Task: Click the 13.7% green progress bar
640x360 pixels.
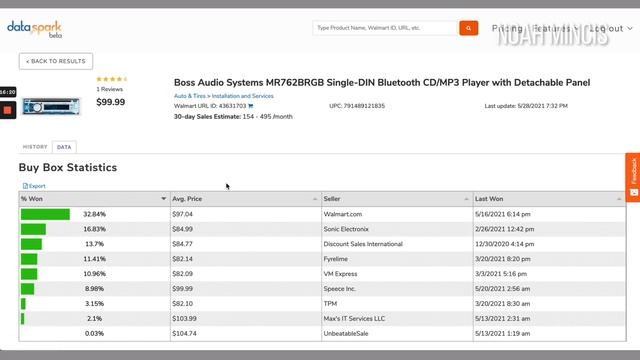Action: (x=31, y=244)
